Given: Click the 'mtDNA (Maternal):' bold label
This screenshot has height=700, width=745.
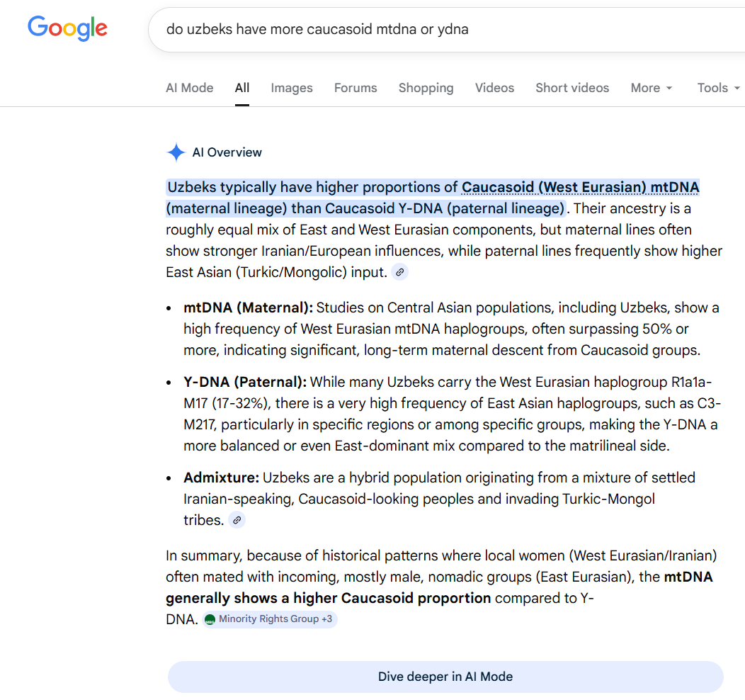Looking at the screenshot, I should (248, 308).
